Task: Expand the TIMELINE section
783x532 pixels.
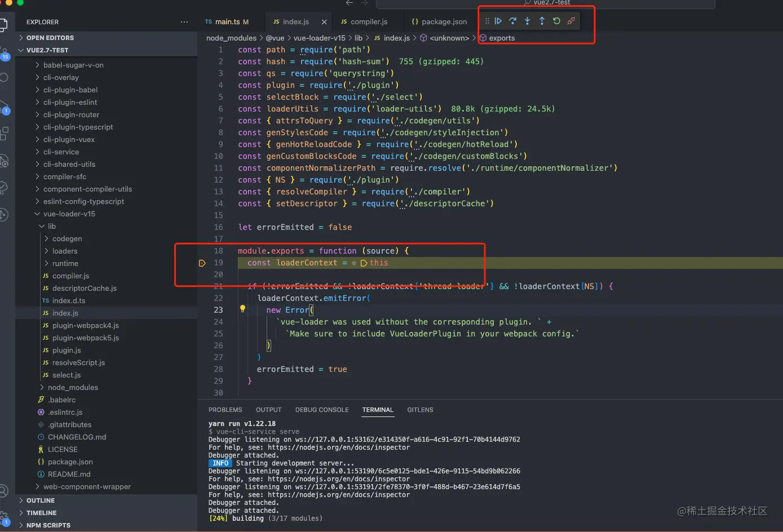Action: pyautogui.click(x=106, y=513)
